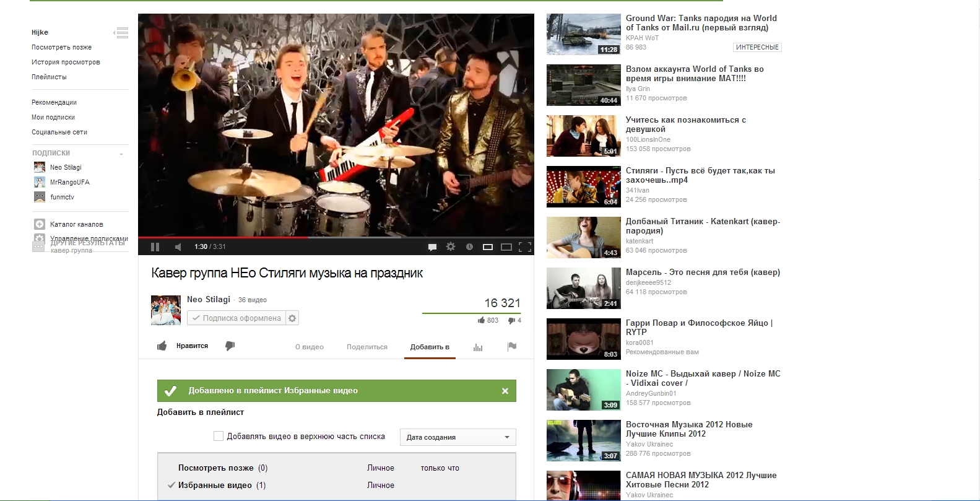Toggle the 'Подписка оформлена' subscription button
Viewport: 980px width, 501px height.
(236, 318)
